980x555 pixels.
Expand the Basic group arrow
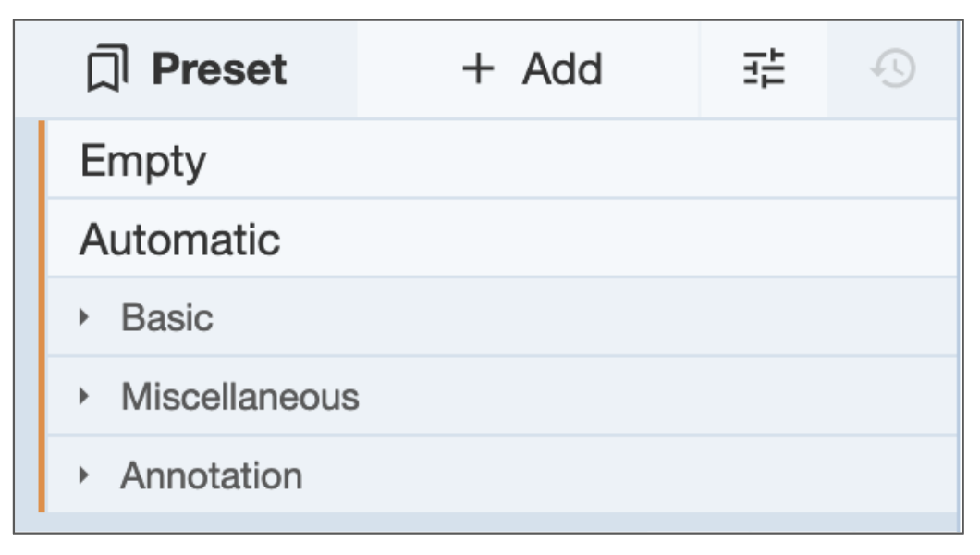pyautogui.click(x=85, y=318)
